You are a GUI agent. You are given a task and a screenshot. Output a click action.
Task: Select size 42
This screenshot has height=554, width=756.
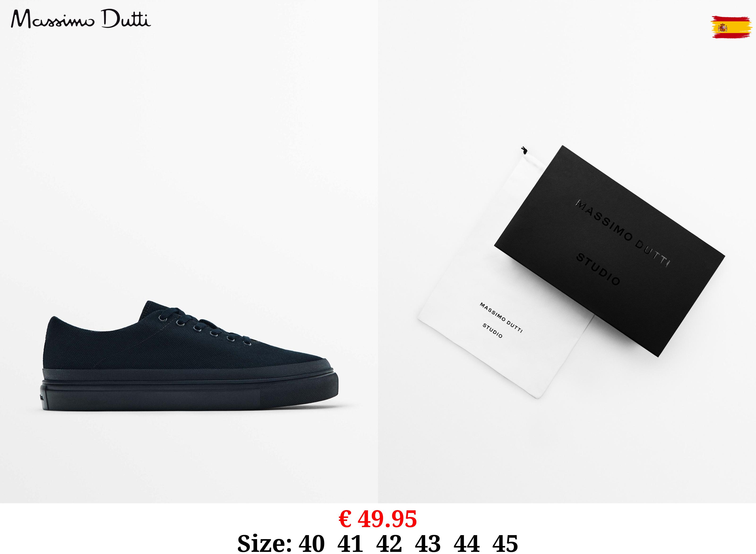click(x=389, y=543)
